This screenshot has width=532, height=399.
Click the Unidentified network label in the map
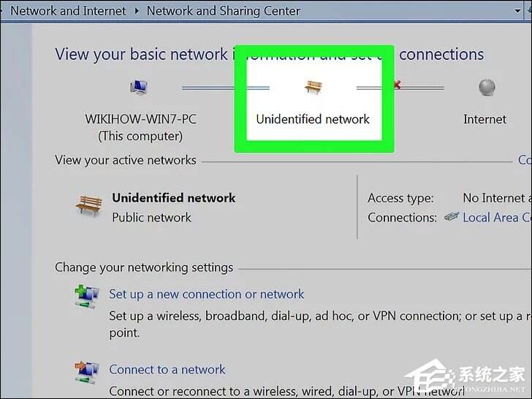(313, 119)
